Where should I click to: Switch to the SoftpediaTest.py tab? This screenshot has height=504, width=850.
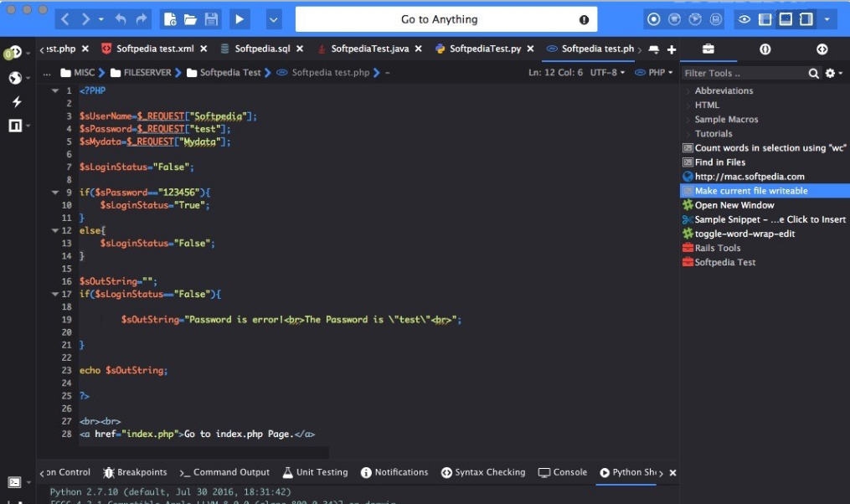coord(484,49)
